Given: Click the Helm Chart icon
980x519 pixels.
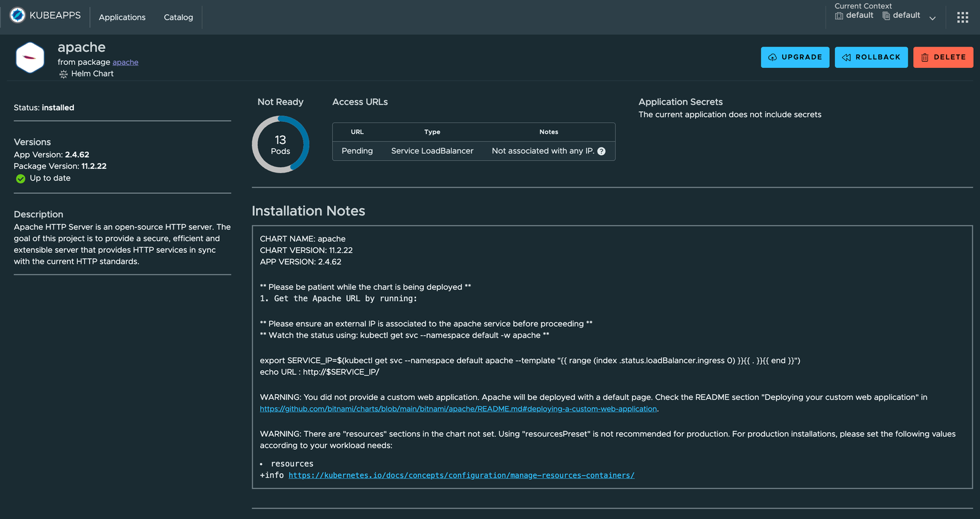Looking at the screenshot, I should 63,74.
